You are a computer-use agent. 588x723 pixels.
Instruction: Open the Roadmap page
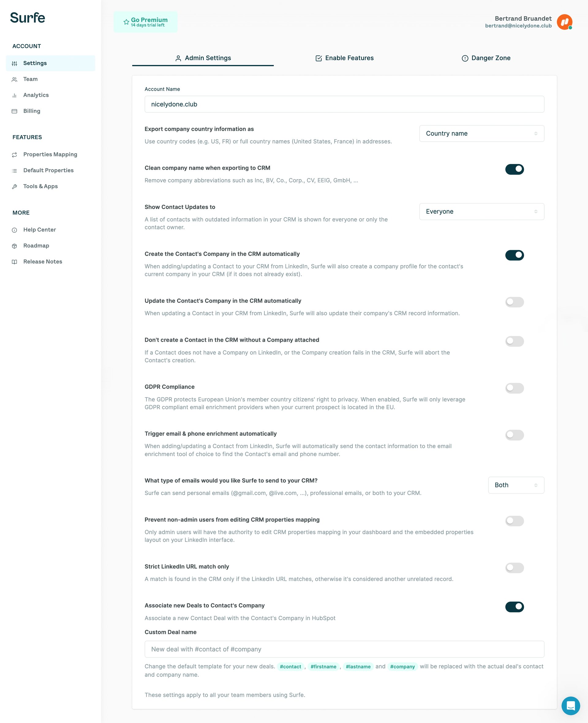point(36,245)
